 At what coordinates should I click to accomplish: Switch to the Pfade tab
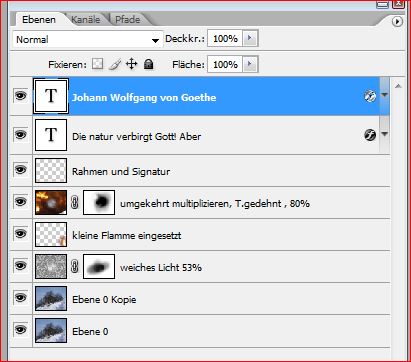[x=128, y=20]
